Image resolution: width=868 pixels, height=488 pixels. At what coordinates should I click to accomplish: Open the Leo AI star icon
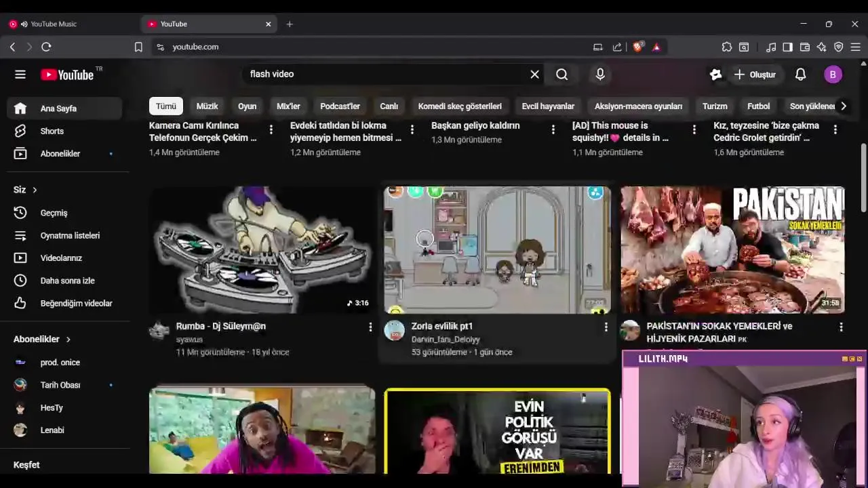(822, 47)
